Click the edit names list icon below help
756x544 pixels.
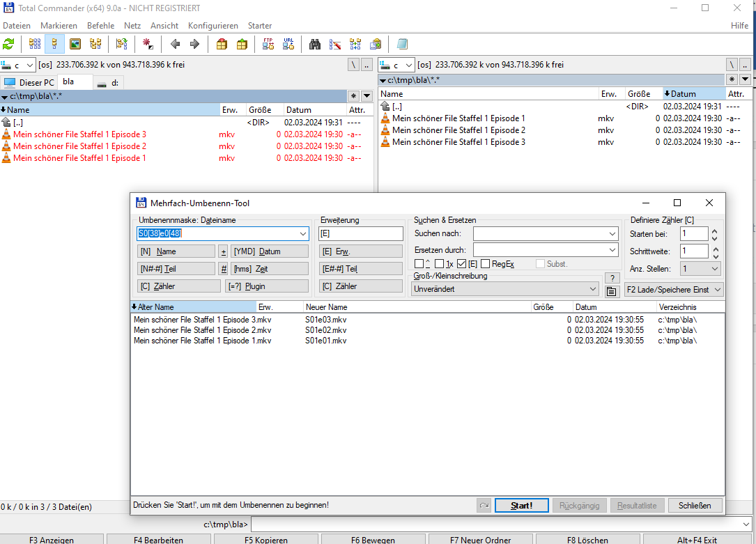point(611,291)
